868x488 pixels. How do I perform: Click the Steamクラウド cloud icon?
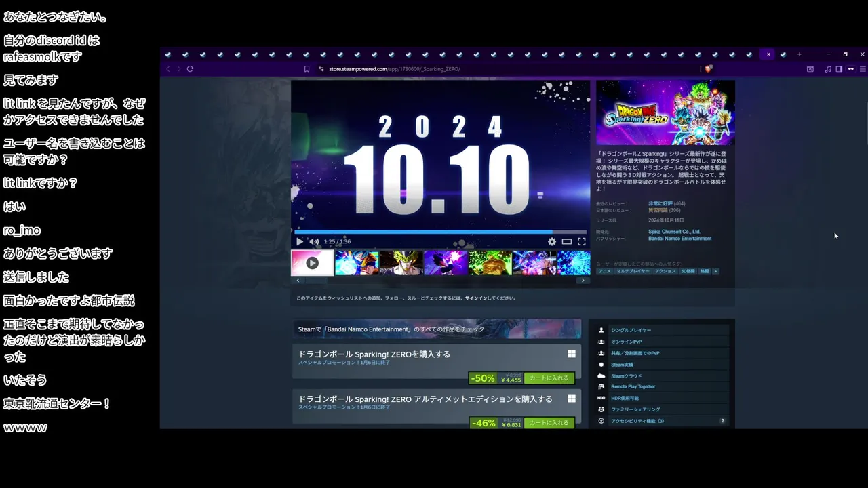point(601,375)
